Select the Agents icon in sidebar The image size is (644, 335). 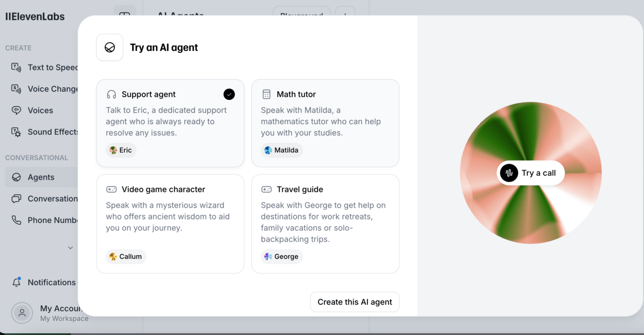(16, 177)
